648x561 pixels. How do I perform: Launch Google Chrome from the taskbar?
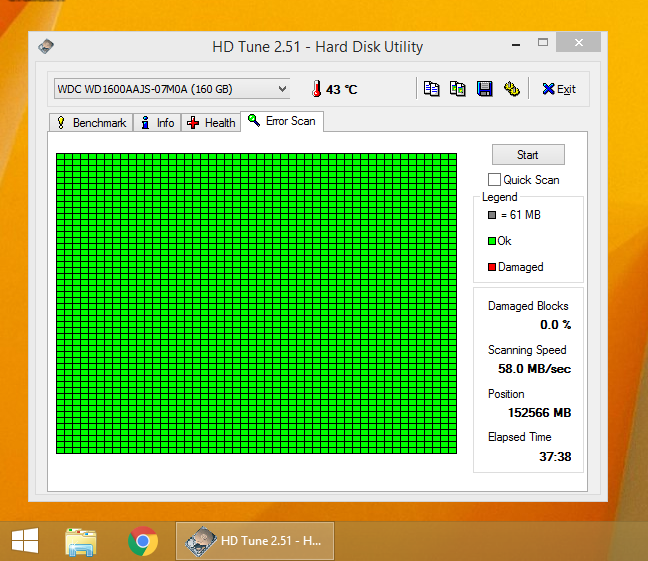click(143, 541)
